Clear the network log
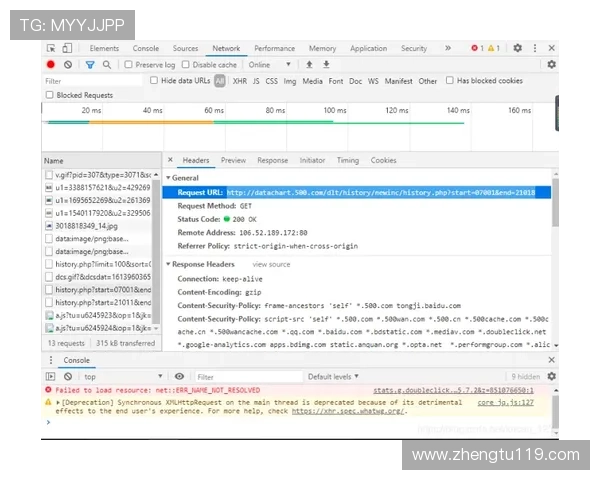Image resolution: width=600 pixels, height=480 pixels. click(x=68, y=65)
